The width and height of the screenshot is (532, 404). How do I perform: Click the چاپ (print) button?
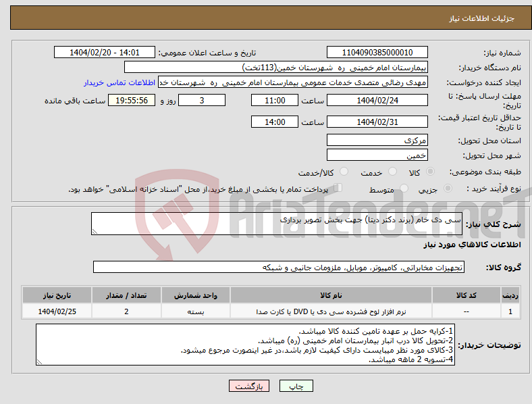point(296,386)
